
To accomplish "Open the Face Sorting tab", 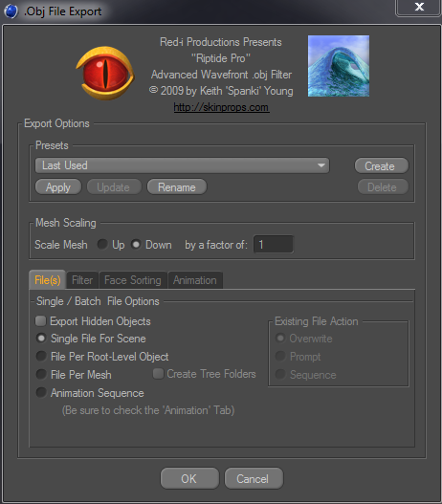I will pyautogui.click(x=133, y=280).
